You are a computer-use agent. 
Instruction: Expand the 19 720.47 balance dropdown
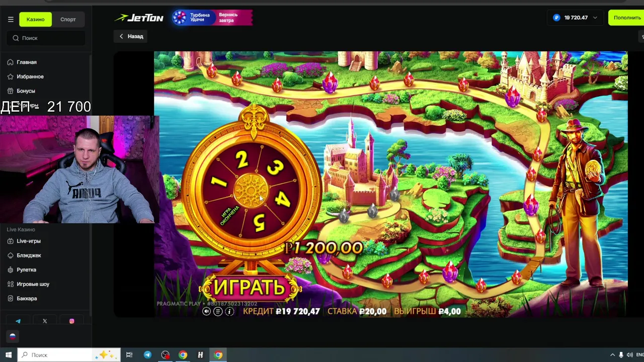(x=575, y=18)
